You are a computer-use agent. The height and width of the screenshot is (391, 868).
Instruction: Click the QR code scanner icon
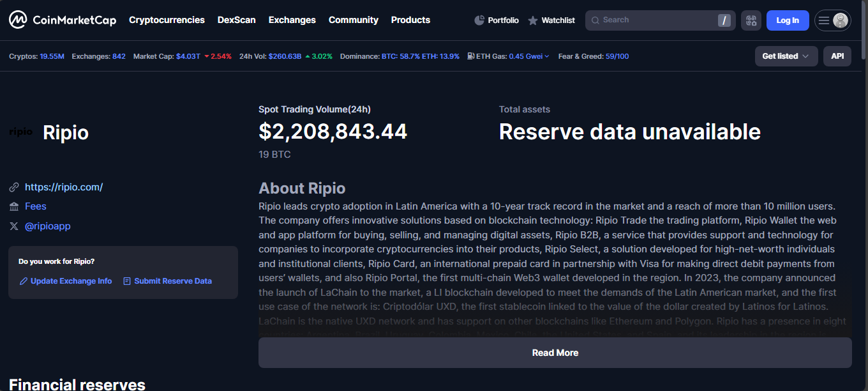click(x=751, y=20)
